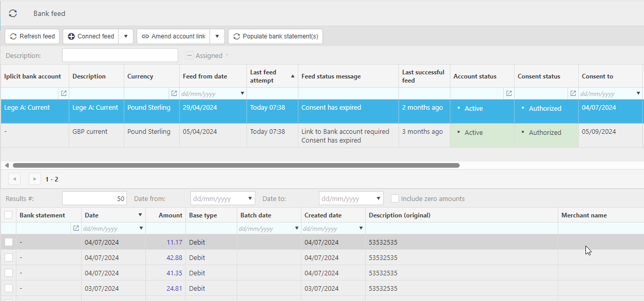
Task: Open the 41.35 amount link
Action: (x=174, y=273)
